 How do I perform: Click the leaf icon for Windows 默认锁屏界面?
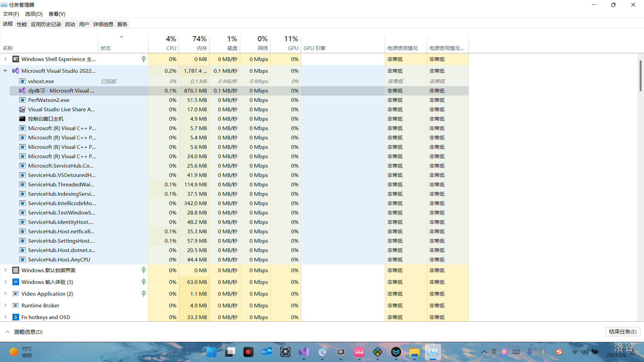[144, 270]
